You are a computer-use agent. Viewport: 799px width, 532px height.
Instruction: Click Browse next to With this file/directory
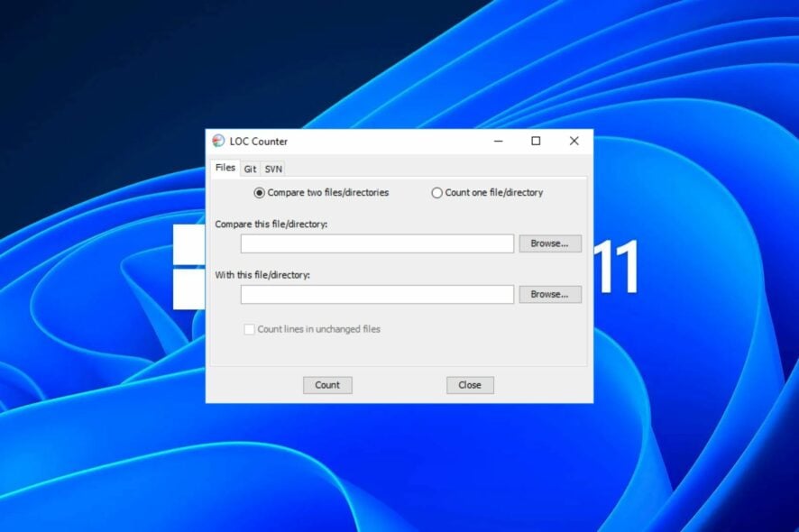(x=550, y=295)
